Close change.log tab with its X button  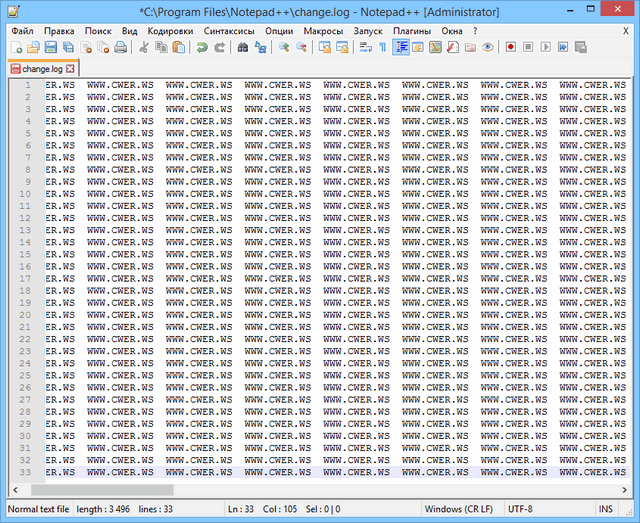pos(71,69)
